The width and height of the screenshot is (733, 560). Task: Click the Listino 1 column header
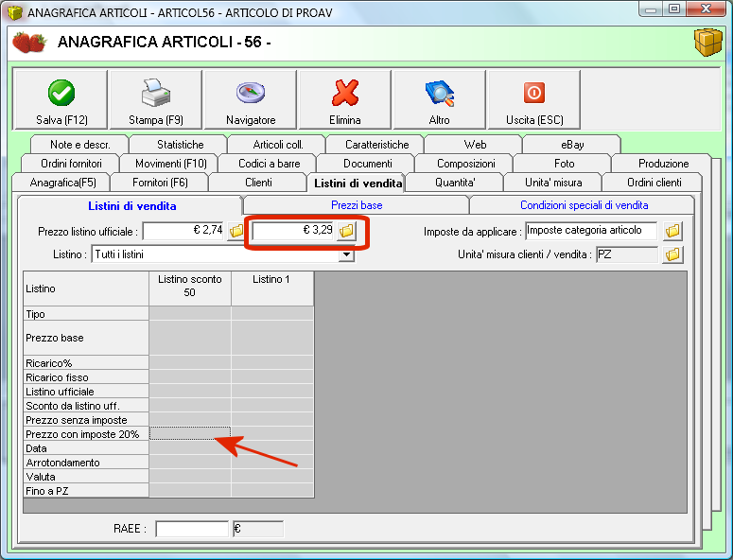(271, 289)
